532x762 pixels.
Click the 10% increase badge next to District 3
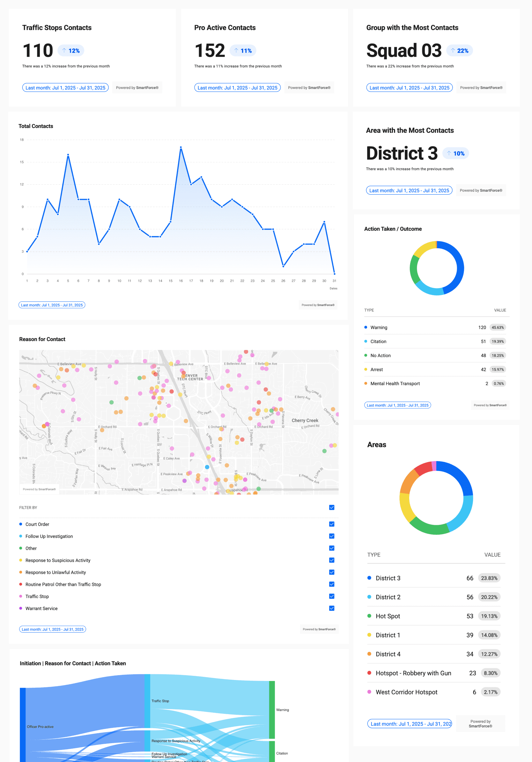(456, 153)
